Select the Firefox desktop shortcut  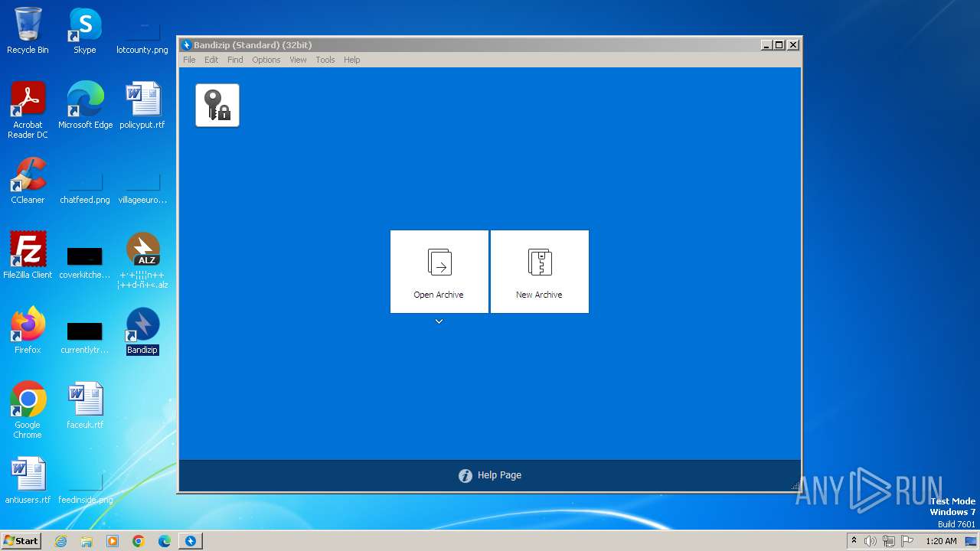point(28,331)
